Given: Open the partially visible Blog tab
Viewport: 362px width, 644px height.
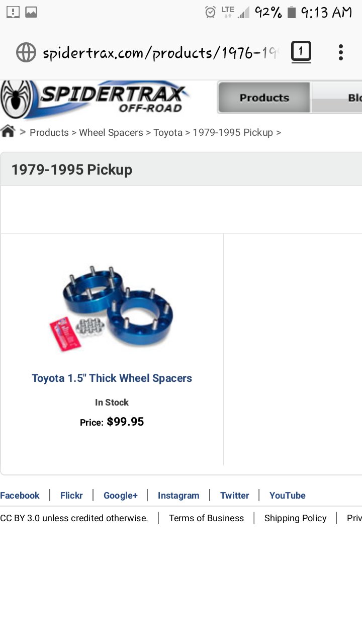Looking at the screenshot, I should 337,98.
